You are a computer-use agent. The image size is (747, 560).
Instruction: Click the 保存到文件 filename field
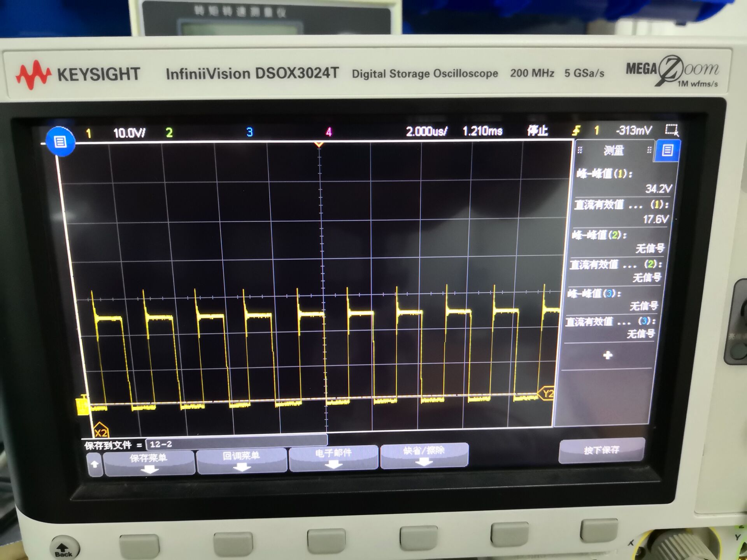click(236, 444)
